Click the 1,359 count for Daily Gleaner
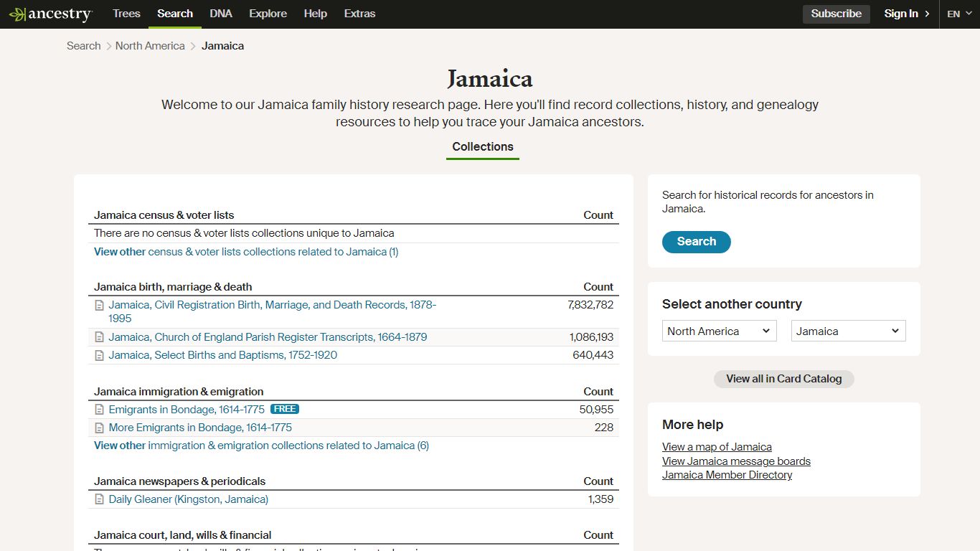The height and width of the screenshot is (551, 980). tap(600, 499)
